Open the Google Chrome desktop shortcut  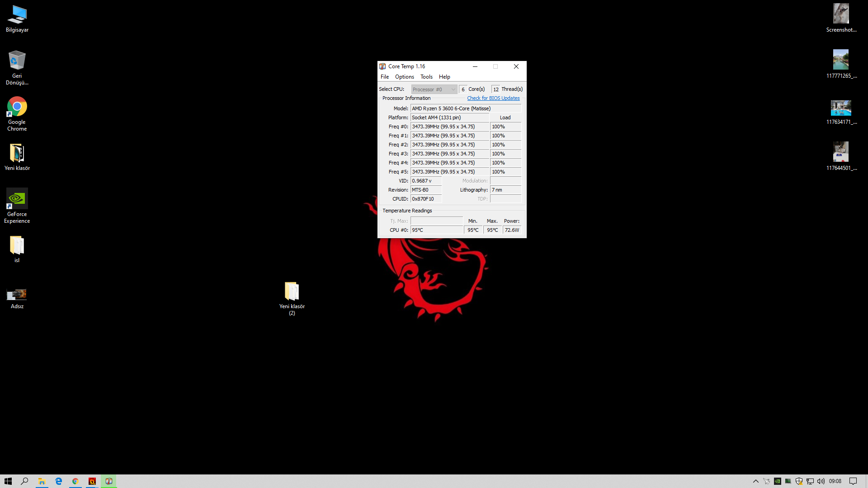[17, 108]
